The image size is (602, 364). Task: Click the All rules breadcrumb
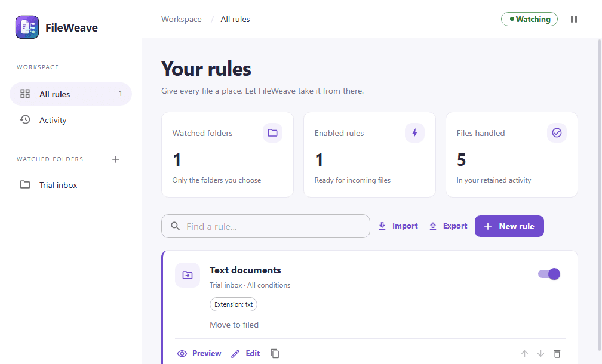click(235, 19)
